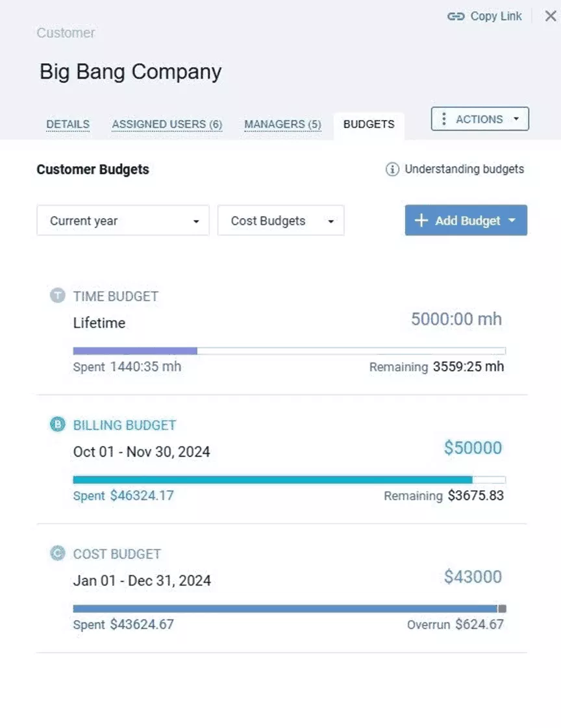Open the Cost Budgets filter dropdown

coord(280,221)
